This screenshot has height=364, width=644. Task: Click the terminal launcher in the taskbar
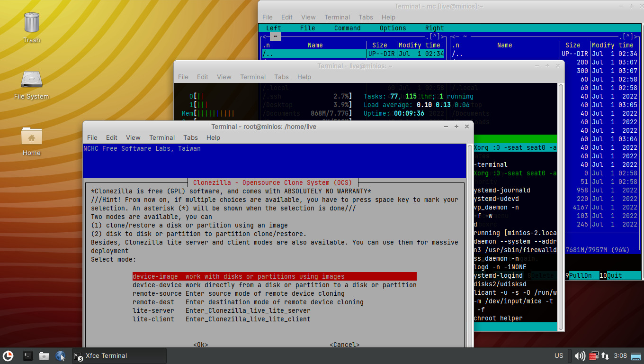(28, 355)
